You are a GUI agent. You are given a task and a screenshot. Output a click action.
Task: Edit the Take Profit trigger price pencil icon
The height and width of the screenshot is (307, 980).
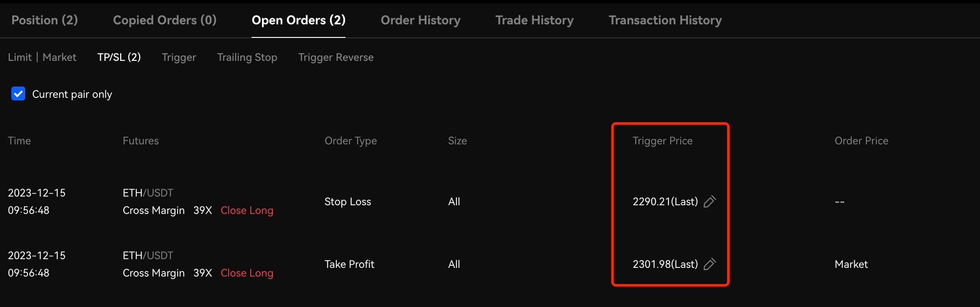click(710, 264)
